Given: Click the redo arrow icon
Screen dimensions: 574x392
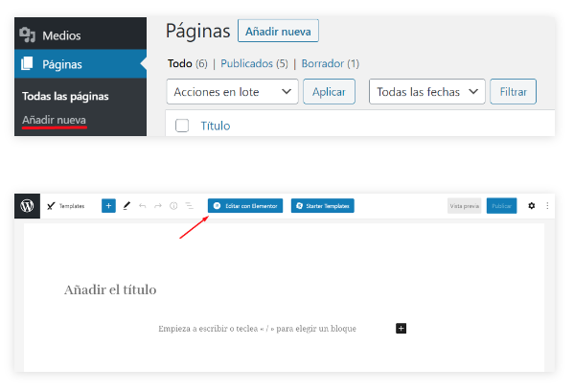Looking at the screenshot, I should point(158,206).
